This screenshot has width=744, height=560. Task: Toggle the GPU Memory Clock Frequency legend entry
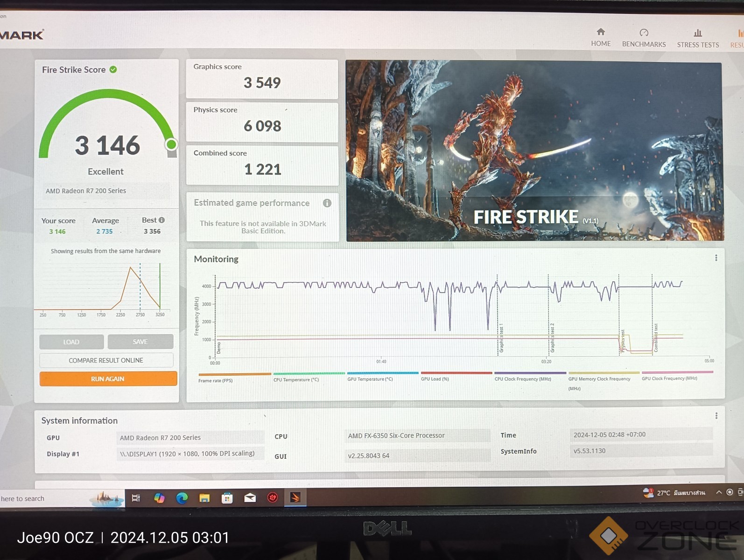603,381
